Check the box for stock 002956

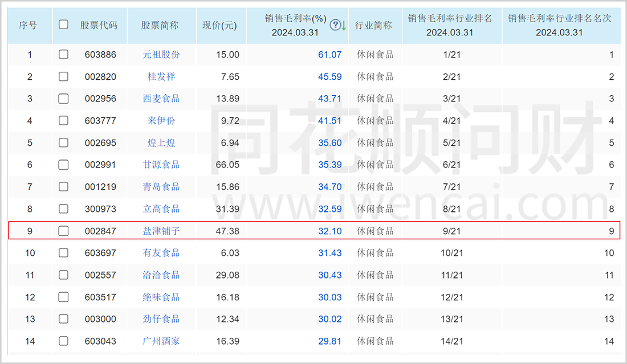tap(63, 99)
